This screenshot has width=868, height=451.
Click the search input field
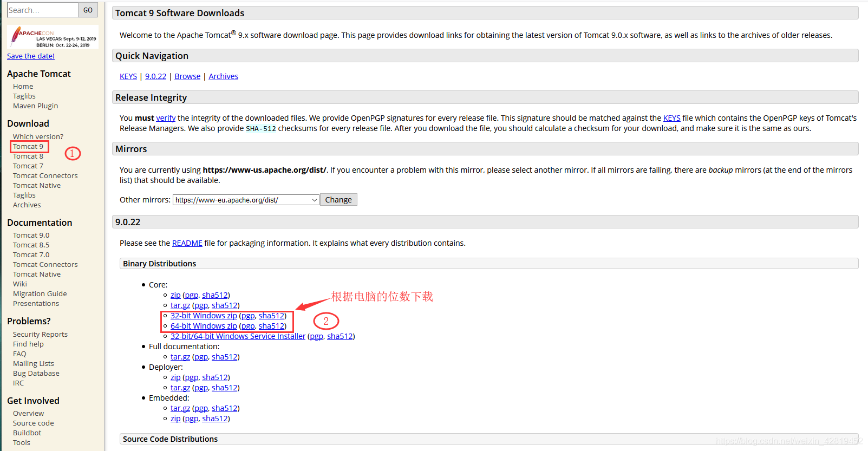click(x=43, y=10)
